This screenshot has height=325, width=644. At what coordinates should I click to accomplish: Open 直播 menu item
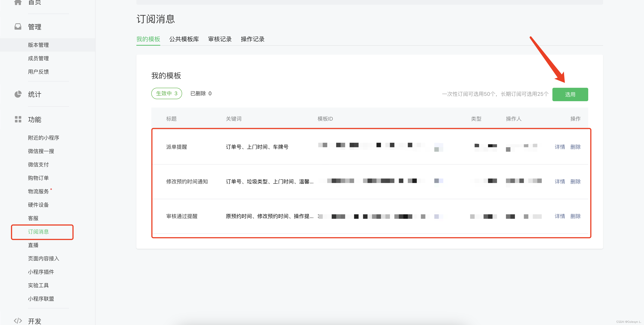click(x=33, y=245)
